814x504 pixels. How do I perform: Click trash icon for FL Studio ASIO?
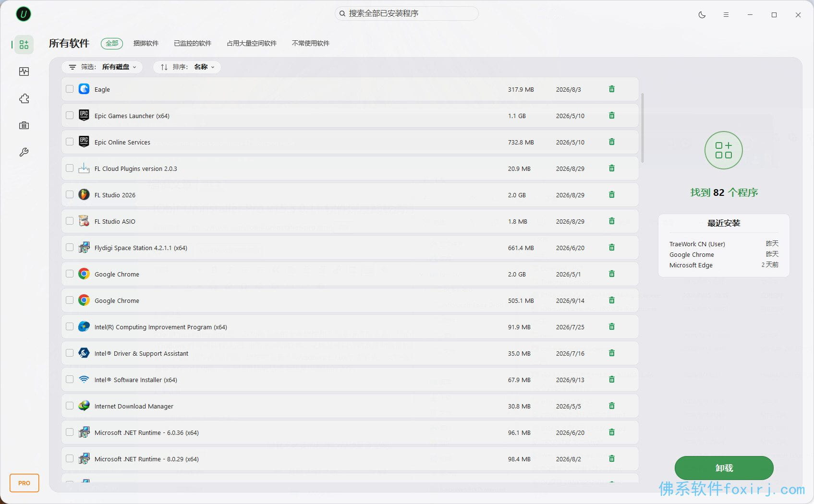point(612,221)
